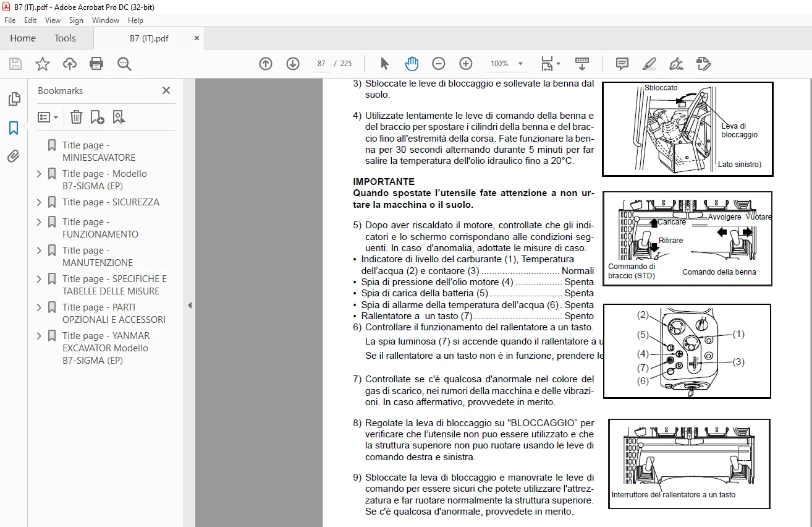Click the Read mode keyboard icon

coord(582,64)
